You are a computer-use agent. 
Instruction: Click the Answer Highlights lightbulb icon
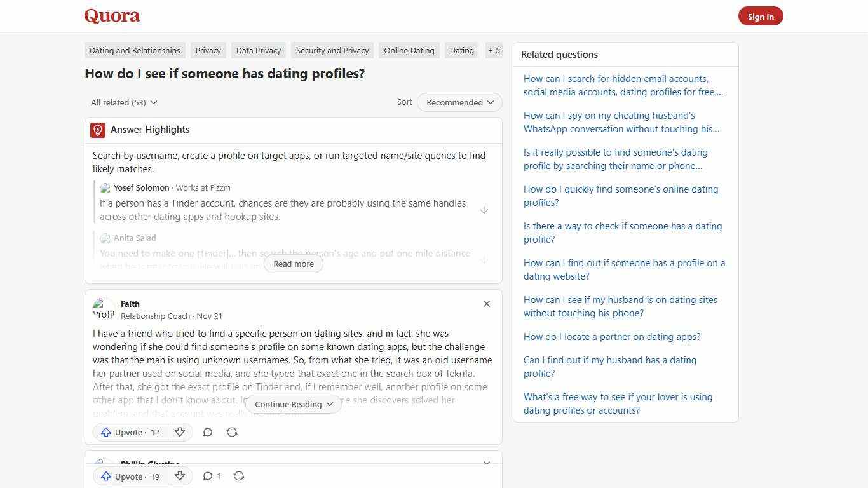[x=98, y=130]
